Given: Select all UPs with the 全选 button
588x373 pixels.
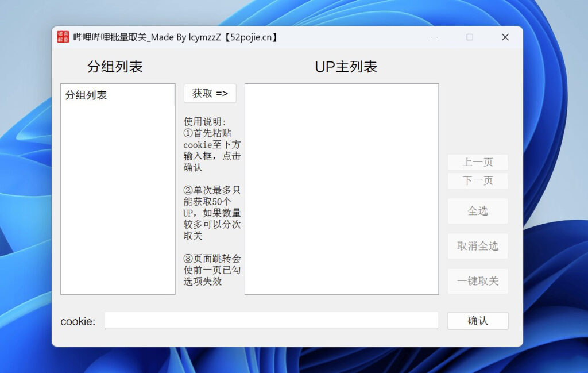Looking at the screenshot, I should 478,211.
